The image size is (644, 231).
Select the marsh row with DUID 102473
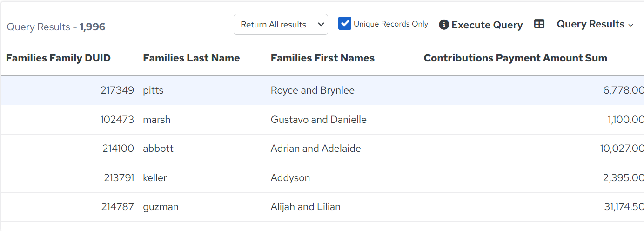pos(322,120)
